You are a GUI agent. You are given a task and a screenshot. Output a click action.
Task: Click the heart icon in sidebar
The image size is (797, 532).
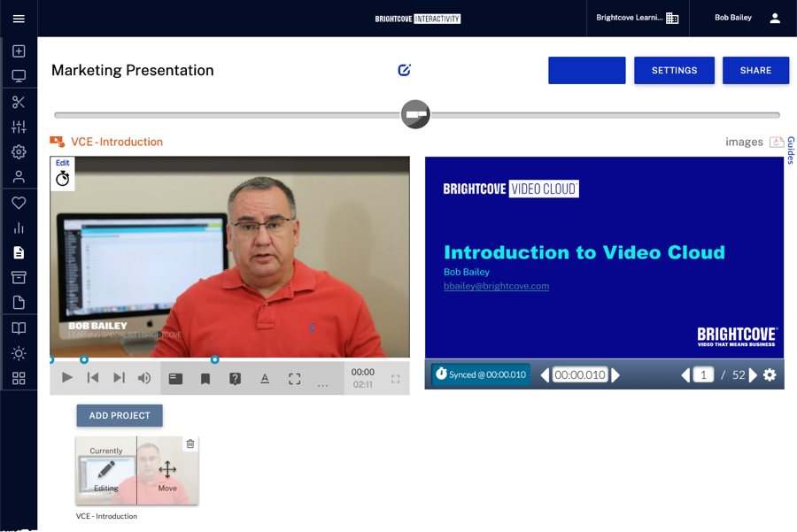click(19, 203)
